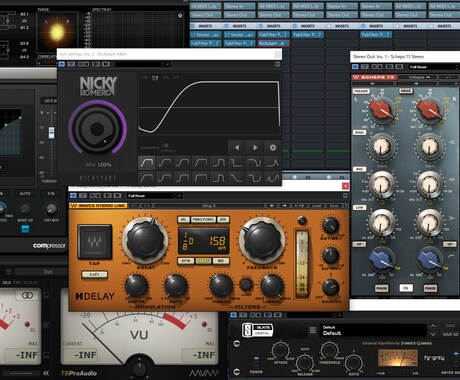Screen dimensions: 460x380
Task: Click the AUTO button in compressor plugin
Action: coord(25,193)
